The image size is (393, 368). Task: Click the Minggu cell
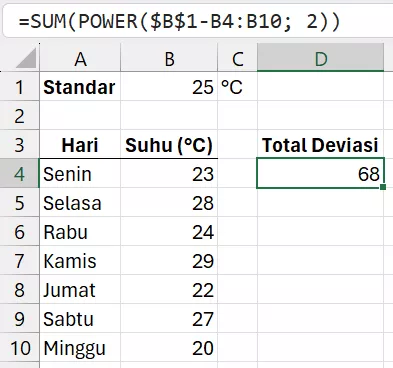(80, 348)
